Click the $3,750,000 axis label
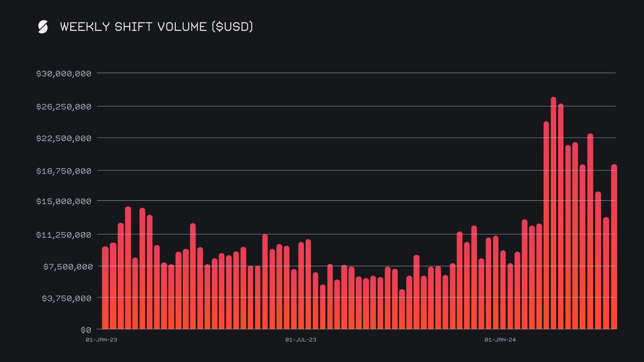This screenshot has height=362, width=644. pos(66,298)
